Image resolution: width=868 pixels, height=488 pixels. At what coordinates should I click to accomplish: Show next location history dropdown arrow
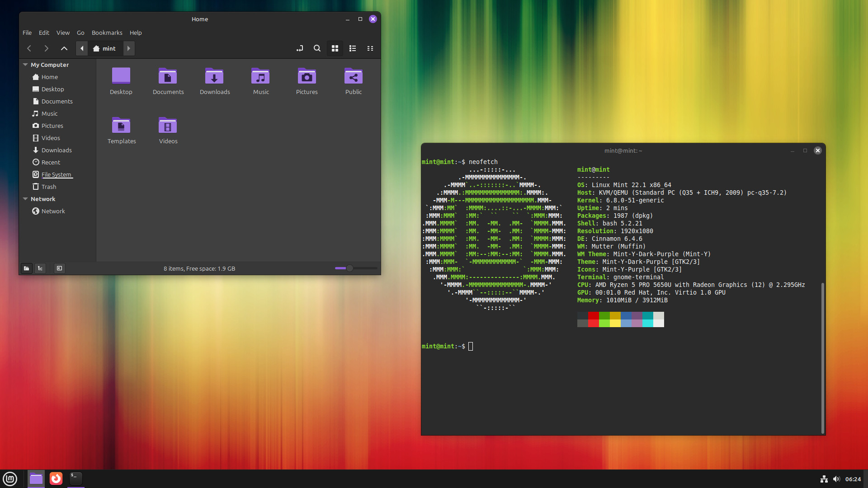coord(128,48)
